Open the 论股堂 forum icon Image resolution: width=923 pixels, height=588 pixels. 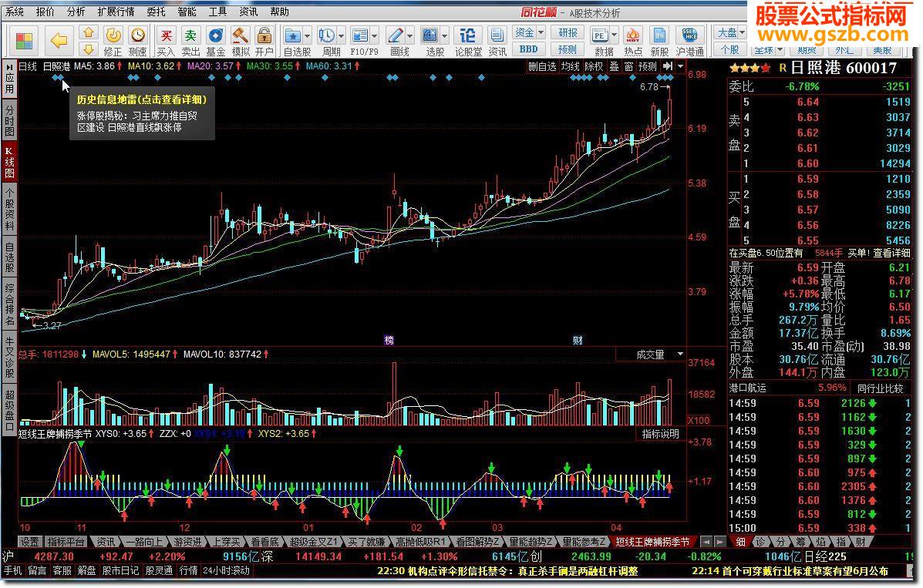(468, 41)
